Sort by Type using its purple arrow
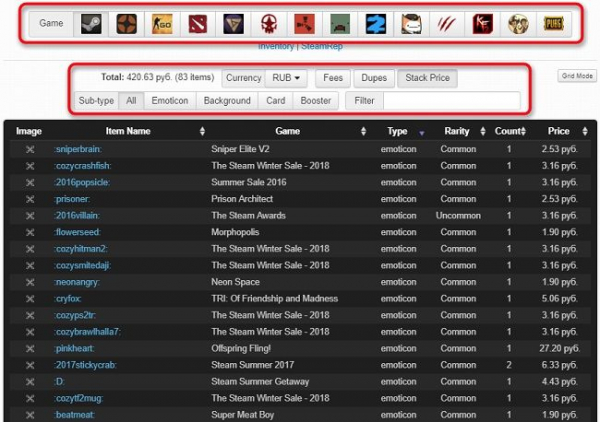The image size is (600, 422). click(x=421, y=133)
